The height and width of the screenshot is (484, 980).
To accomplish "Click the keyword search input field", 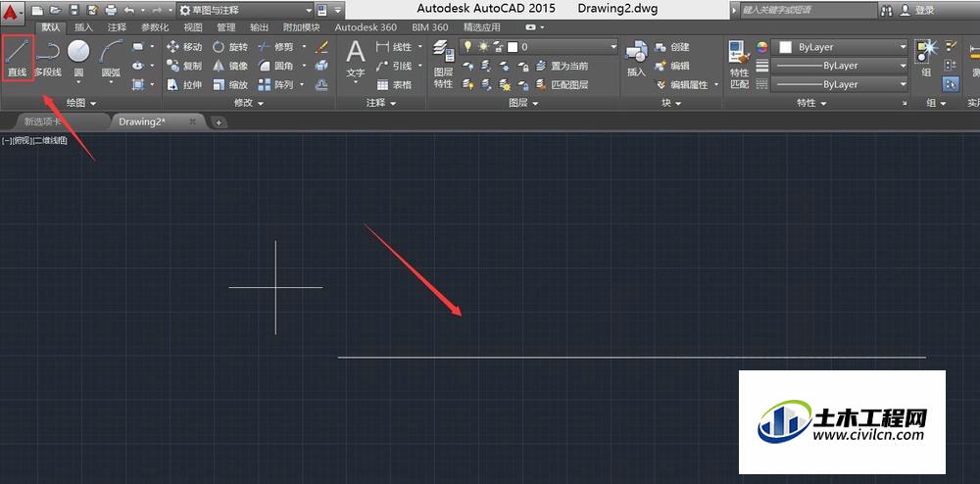I will click(808, 10).
